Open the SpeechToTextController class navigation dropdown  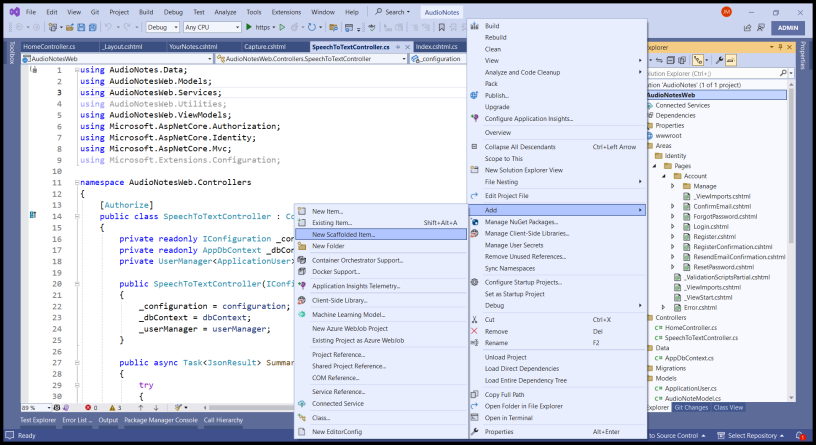click(311, 59)
